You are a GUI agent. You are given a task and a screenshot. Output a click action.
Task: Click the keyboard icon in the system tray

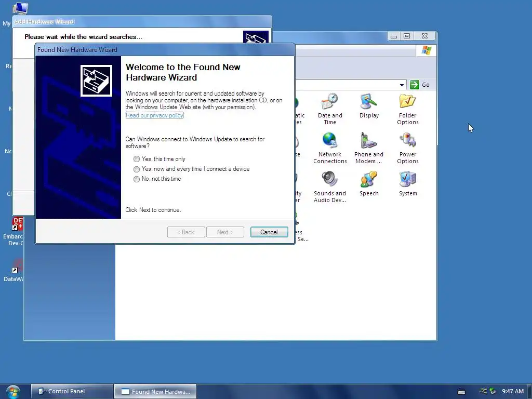point(461,392)
